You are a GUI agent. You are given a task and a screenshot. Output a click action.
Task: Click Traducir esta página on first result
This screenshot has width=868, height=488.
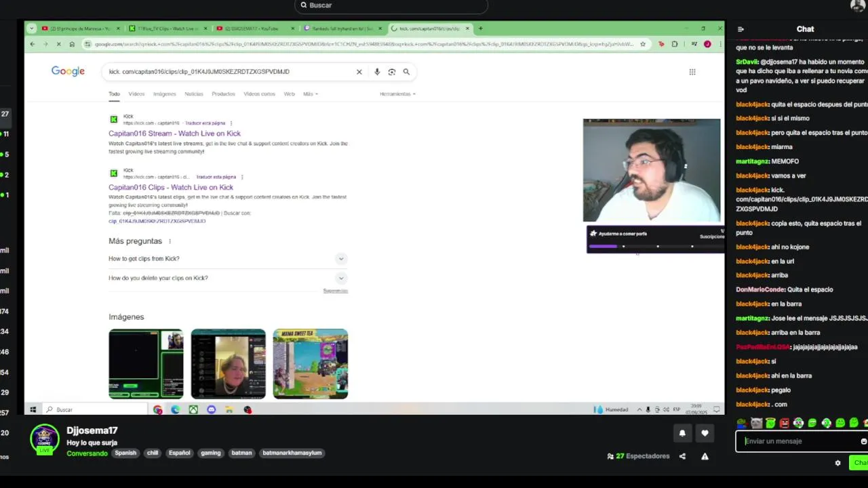click(x=205, y=123)
